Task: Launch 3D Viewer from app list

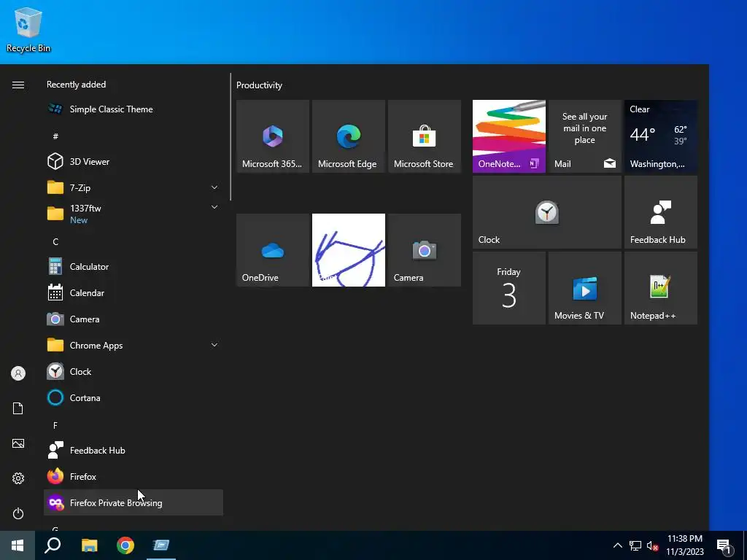Action: pos(133,161)
